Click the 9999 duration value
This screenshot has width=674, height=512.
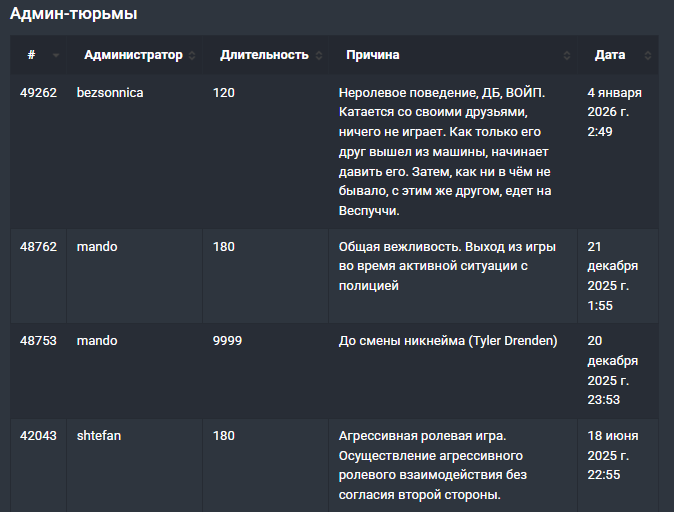(227, 341)
